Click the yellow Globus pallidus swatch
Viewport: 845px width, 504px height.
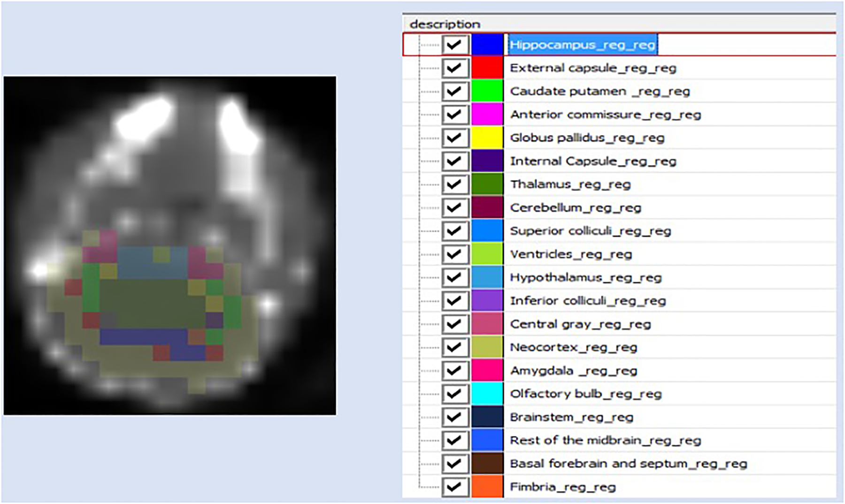pos(487,137)
